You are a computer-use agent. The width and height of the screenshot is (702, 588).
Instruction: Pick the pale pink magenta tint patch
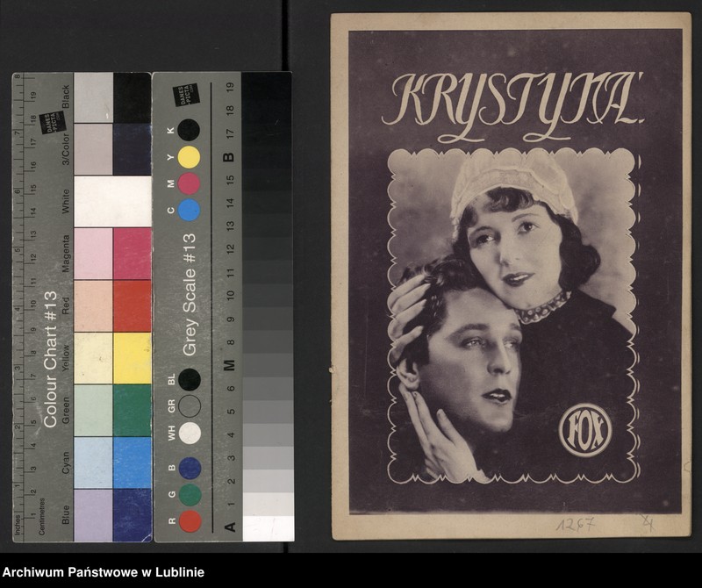coord(93,254)
